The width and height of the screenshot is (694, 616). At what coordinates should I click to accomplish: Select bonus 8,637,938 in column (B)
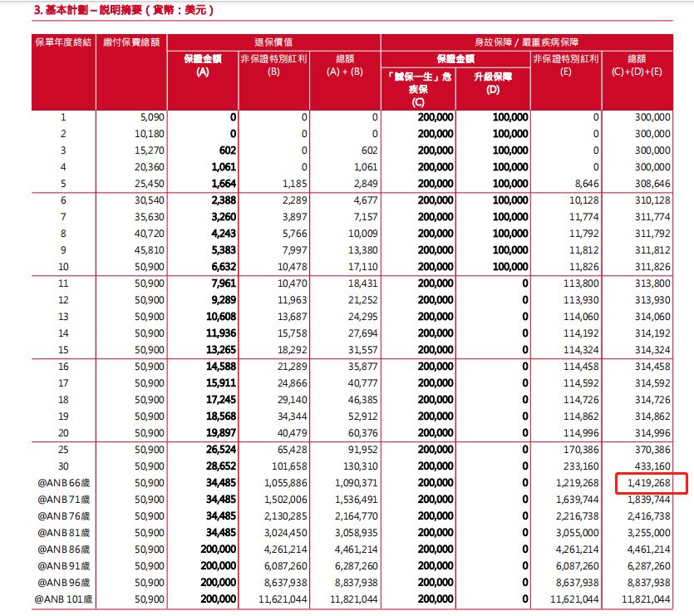point(285,583)
